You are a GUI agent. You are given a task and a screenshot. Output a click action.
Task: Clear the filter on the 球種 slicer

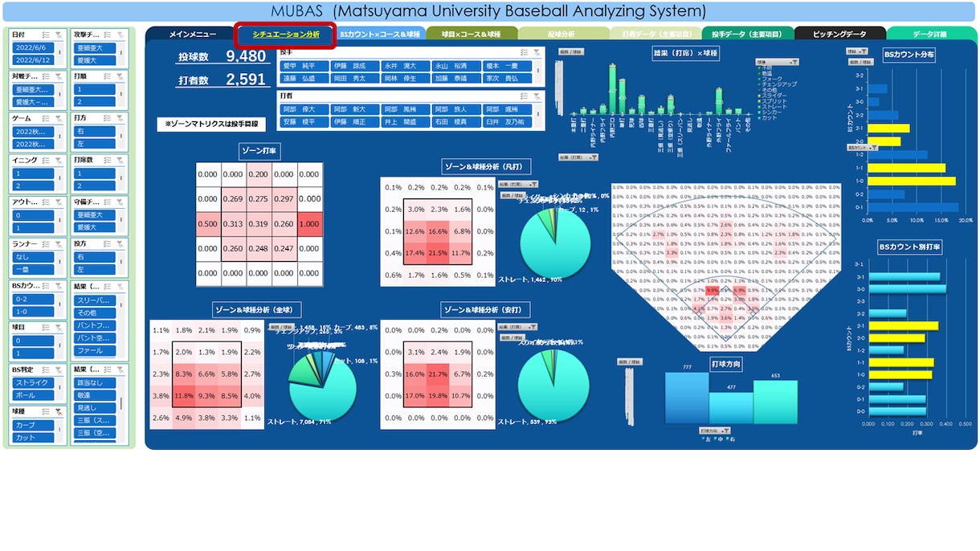[x=59, y=410]
